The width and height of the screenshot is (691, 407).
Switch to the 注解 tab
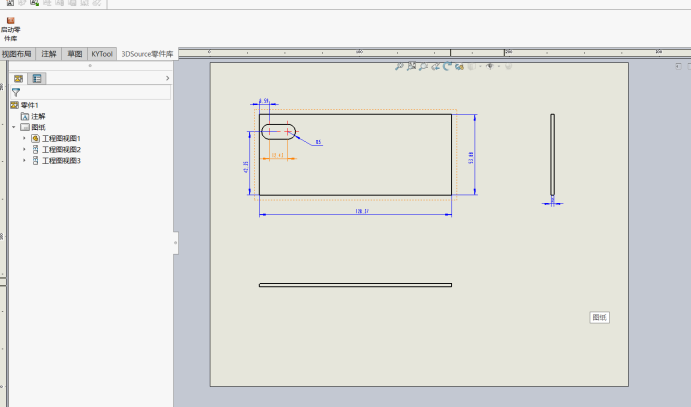[x=49, y=54]
